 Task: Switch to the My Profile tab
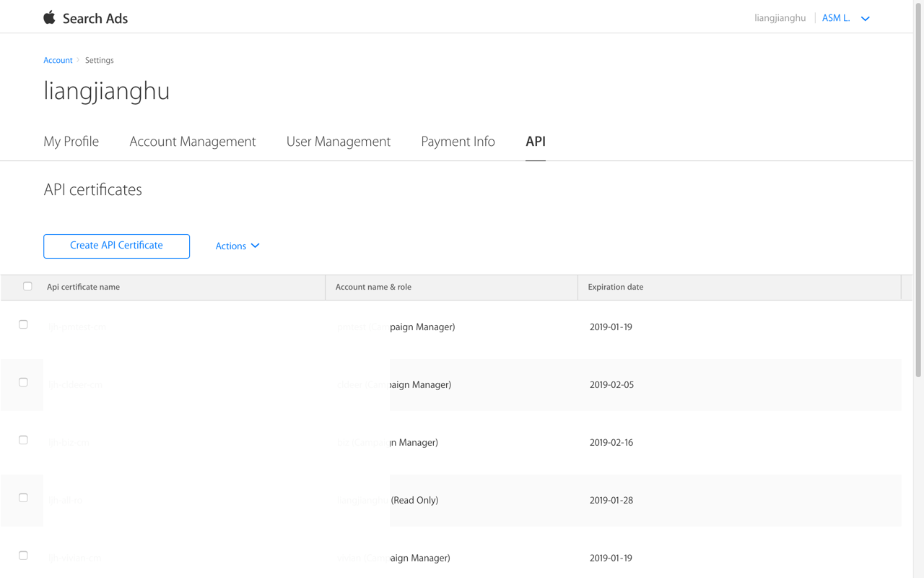click(x=71, y=142)
